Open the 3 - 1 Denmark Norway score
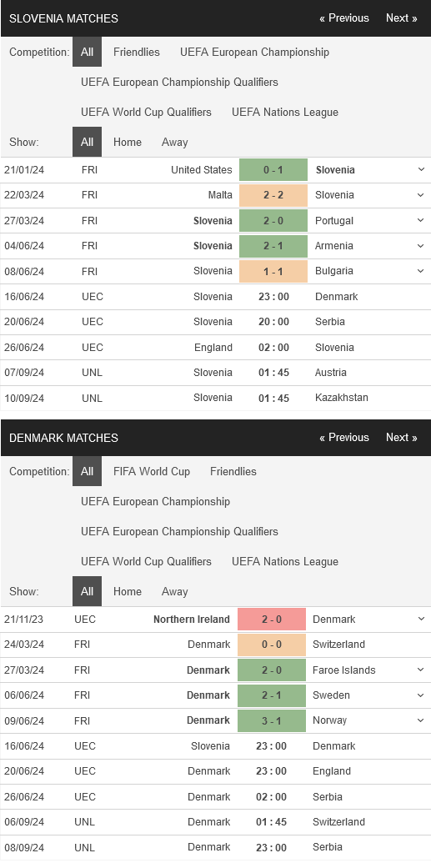Image resolution: width=431 pixels, height=868 pixels. tap(272, 720)
